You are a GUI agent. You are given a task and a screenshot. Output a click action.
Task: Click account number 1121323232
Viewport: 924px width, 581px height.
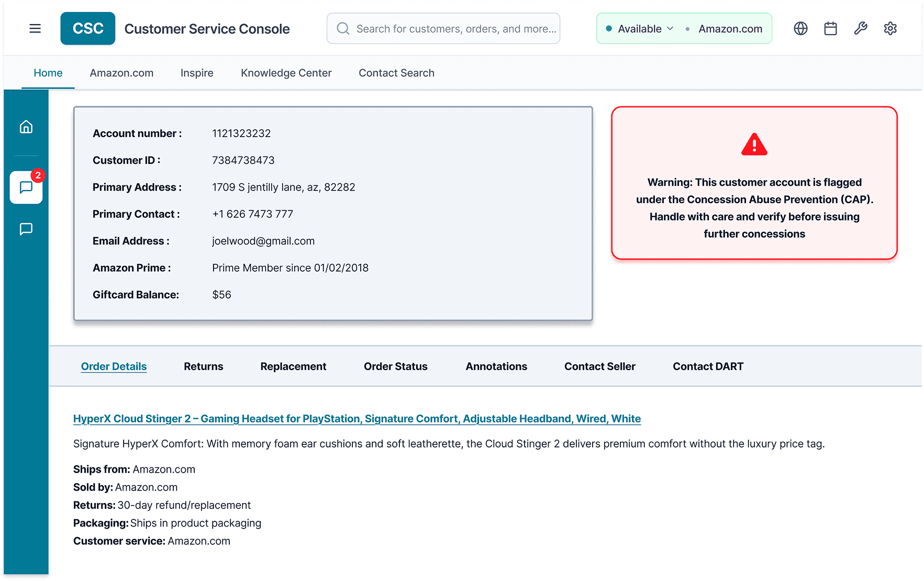(x=241, y=133)
